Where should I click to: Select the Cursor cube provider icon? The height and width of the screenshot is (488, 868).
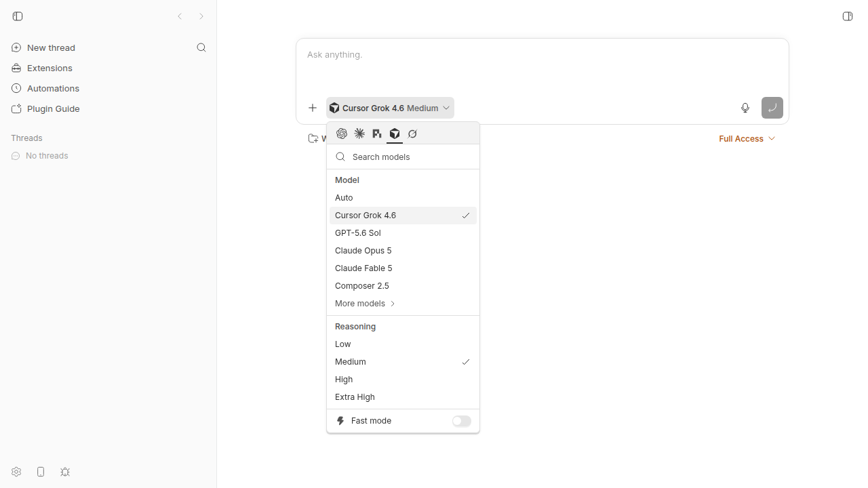(x=395, y=134)
